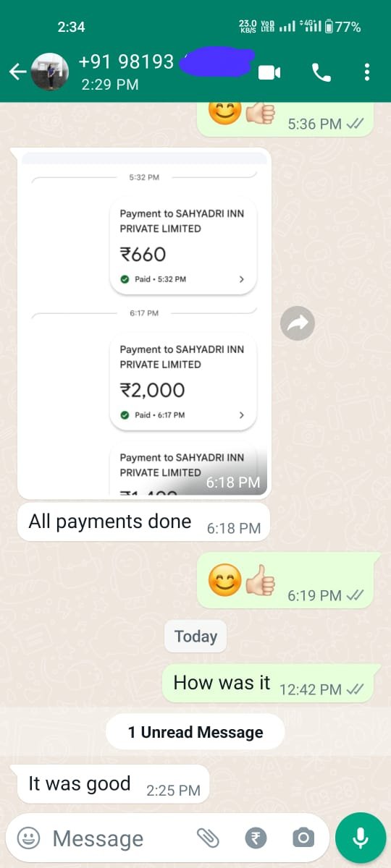Tap the 'It was good' message bubble
This screenshot has height=868, width=391.
click(114, 784)
